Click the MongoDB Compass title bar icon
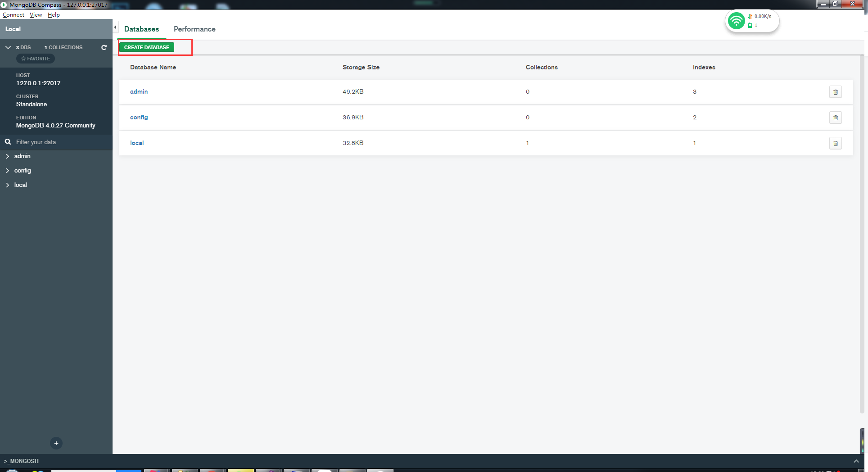This screenshot has width=868, height=472. pos(5,5)
